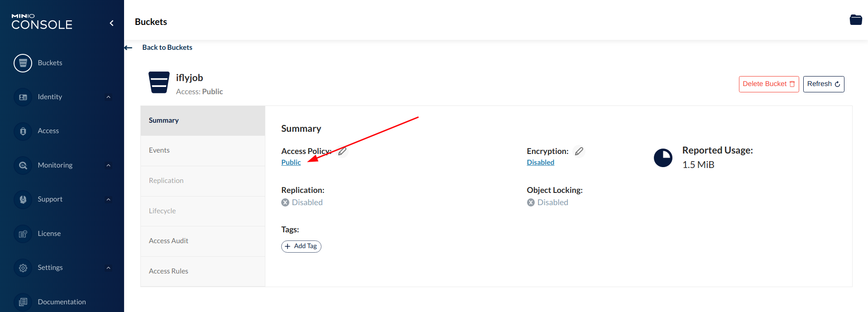Switch to the Events tab

pos(159,150)
